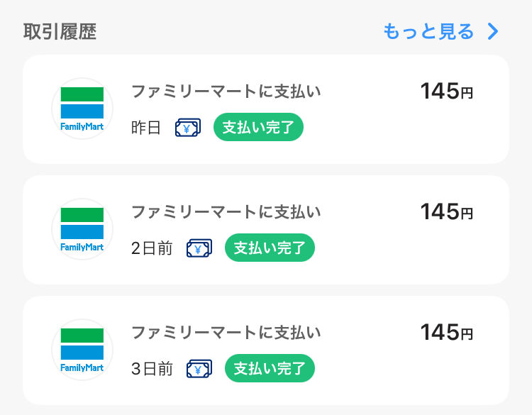Open もっと見る link for more history
The image size is (532, 415).
click(x=428, y=31)
